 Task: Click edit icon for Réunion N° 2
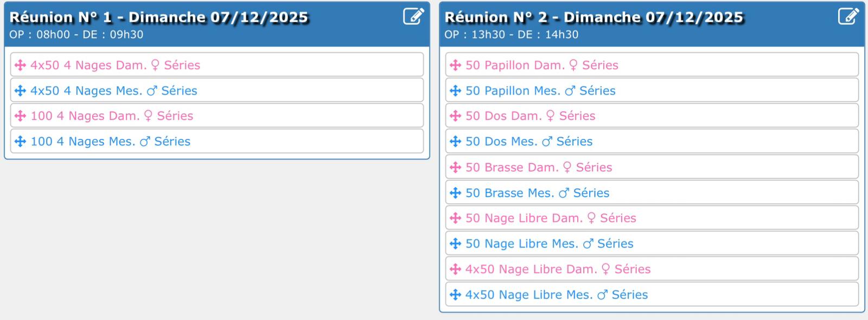pyautogui.click(x=848, y=16)
